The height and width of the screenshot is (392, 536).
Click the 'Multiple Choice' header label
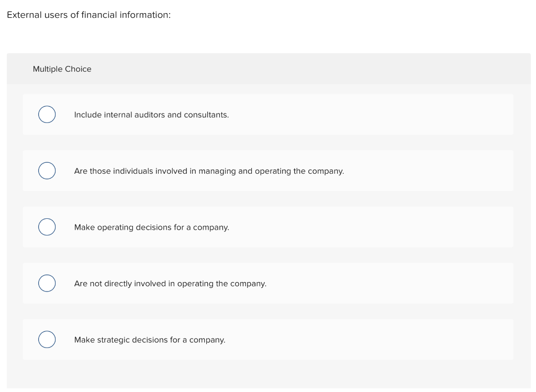tap(62, 69)
